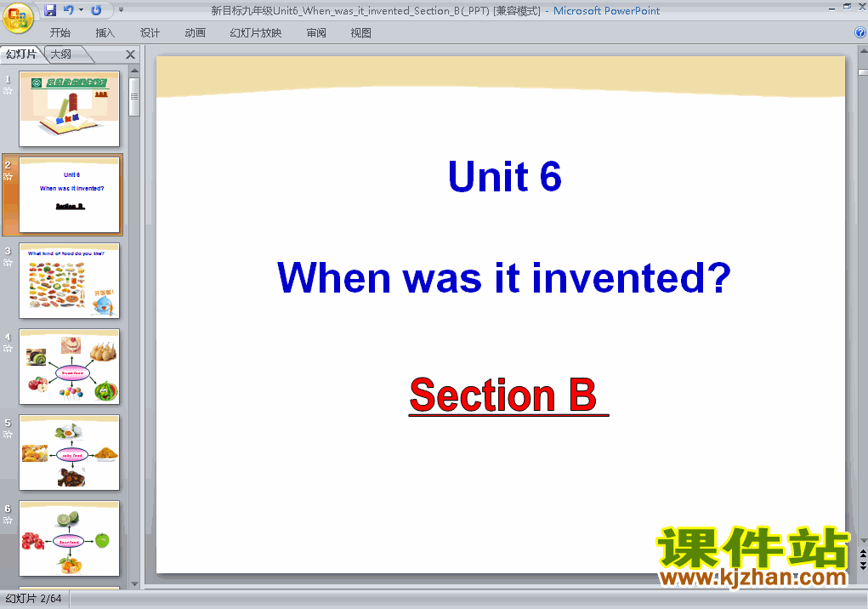
Task: Select slide 5 salty food thumbnail
Action: [x=69, y=452]
